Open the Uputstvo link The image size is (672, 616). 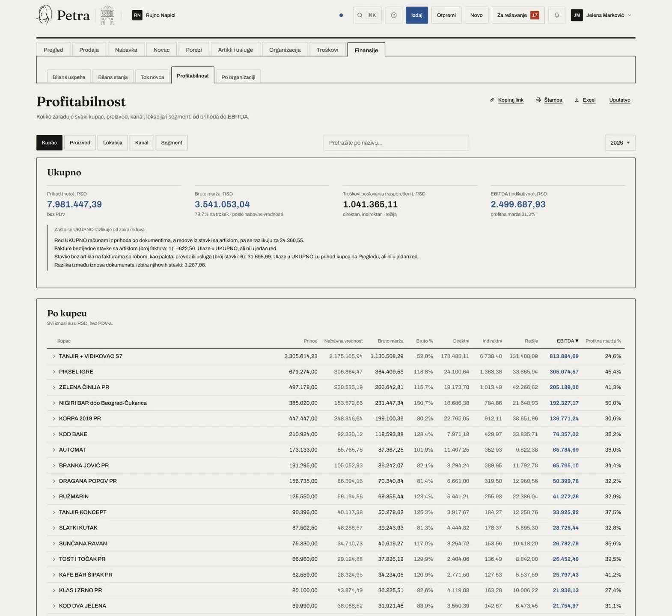coord(620,100)
